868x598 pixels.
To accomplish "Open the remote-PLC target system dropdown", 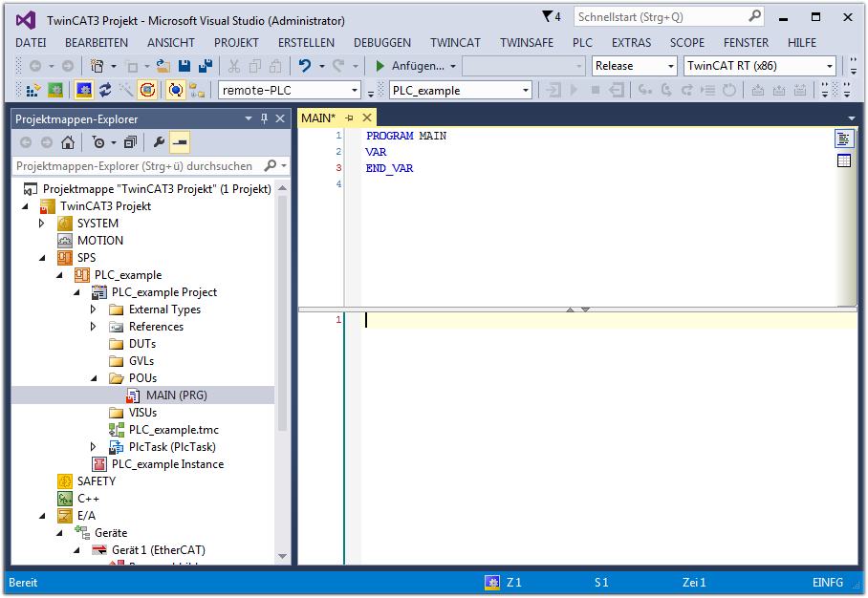I will [355, 91].
